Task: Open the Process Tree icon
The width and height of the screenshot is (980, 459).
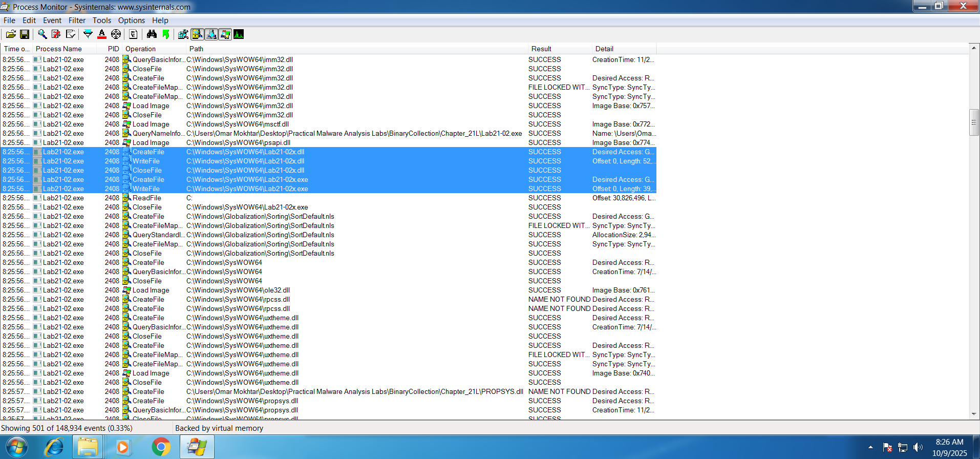Action: click(x=133, y=34)
